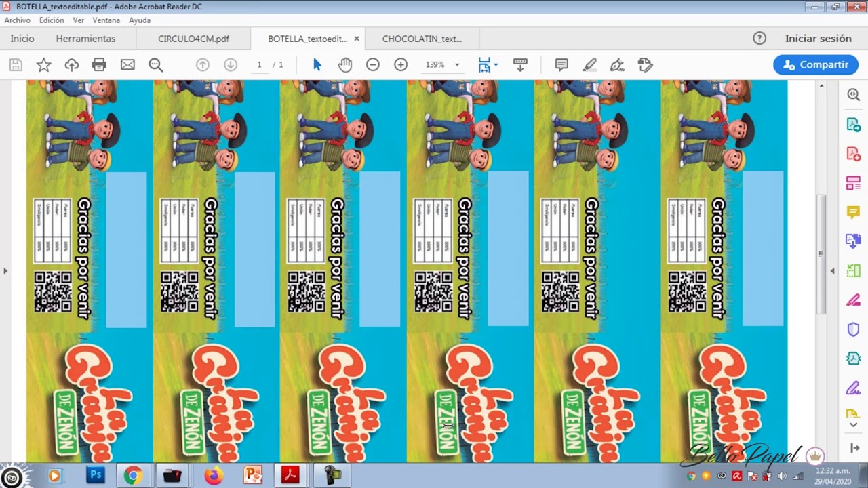The image size is (868, 488).
Task: Open the Combine Files side tool
Action: tap(853, 241)
